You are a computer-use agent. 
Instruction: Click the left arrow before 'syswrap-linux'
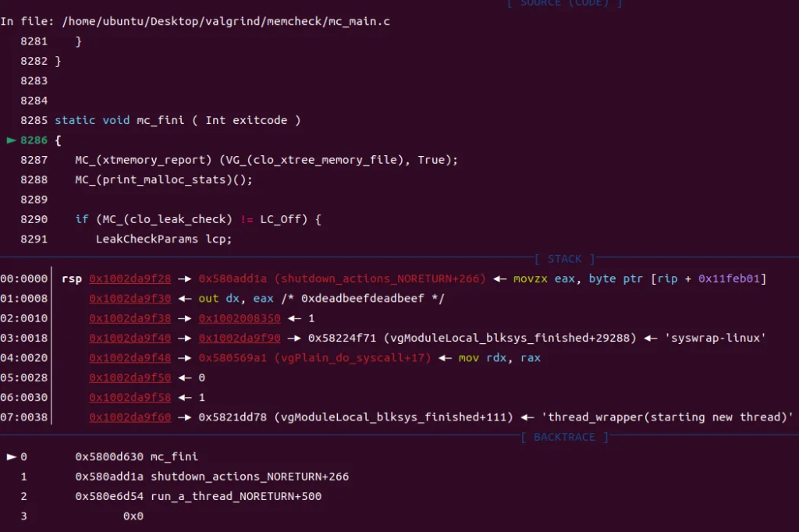(x=649, y=338)
